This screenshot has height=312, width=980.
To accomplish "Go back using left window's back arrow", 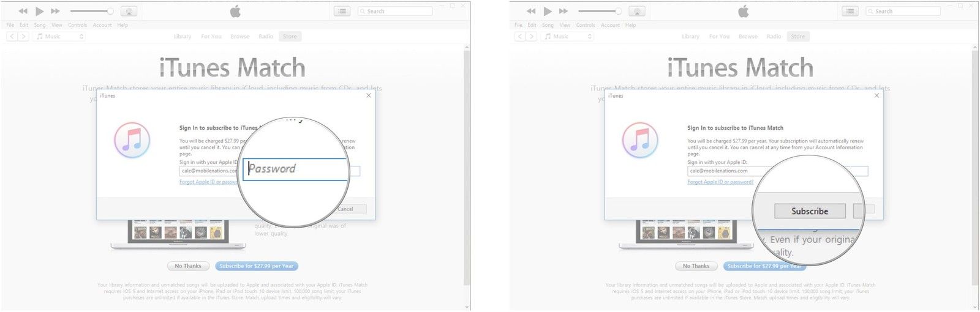I will pos(12,37).
